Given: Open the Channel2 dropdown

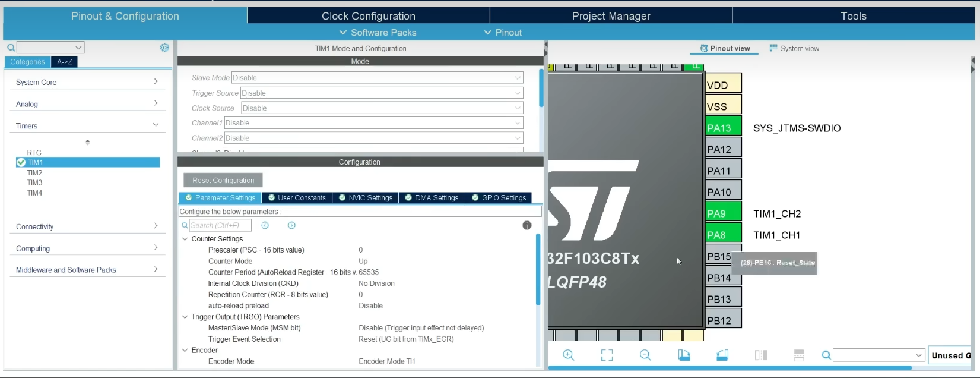Looking at the screenshot, I should point(373,138).
